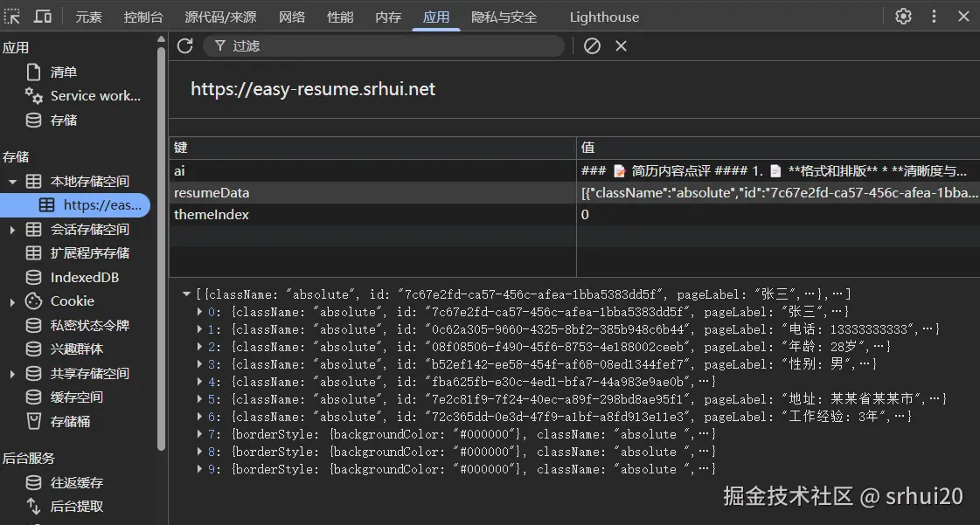Viewport: 980px width, 525px height.
Task: Open DevTools settings gear
Action: click(x=903, y=17)
